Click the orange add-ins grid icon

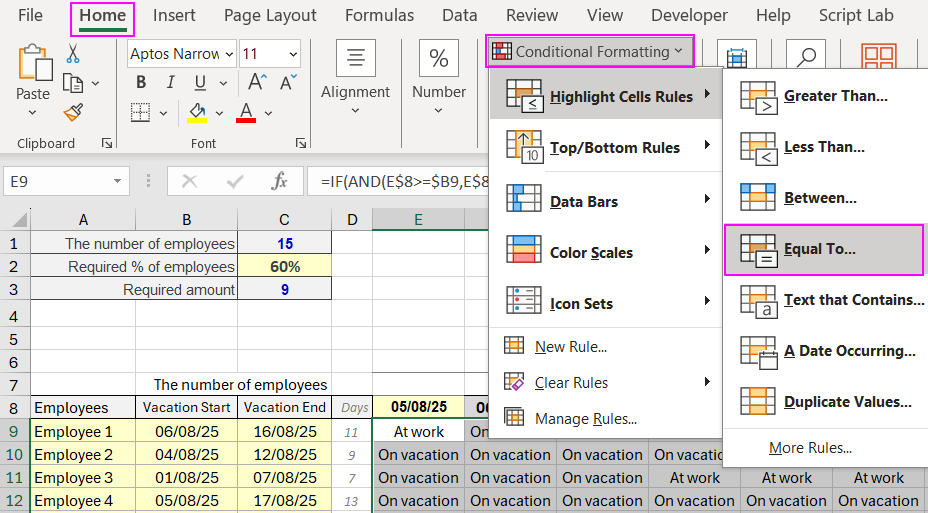pyautogui.click(x=879, y=56)
